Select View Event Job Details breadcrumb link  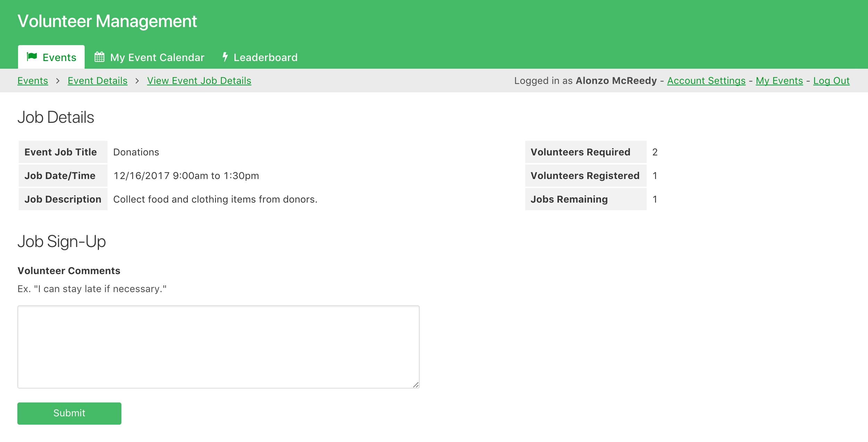tap(199, 80)
